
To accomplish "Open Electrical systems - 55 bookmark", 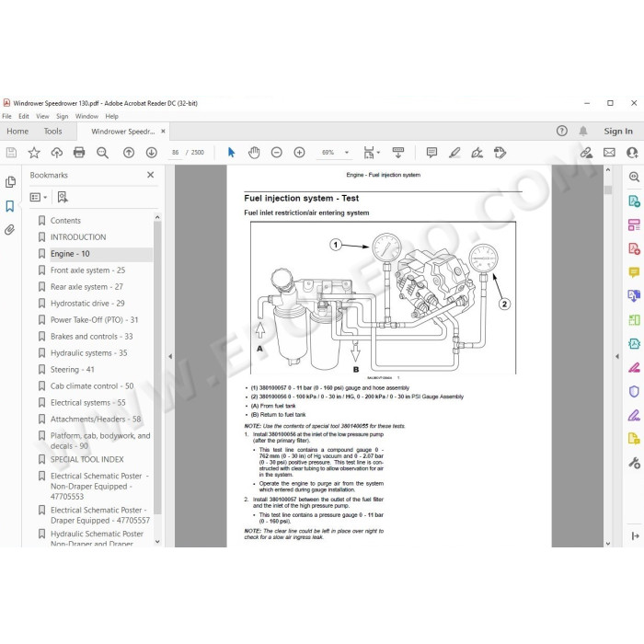I will coord(88,403).
